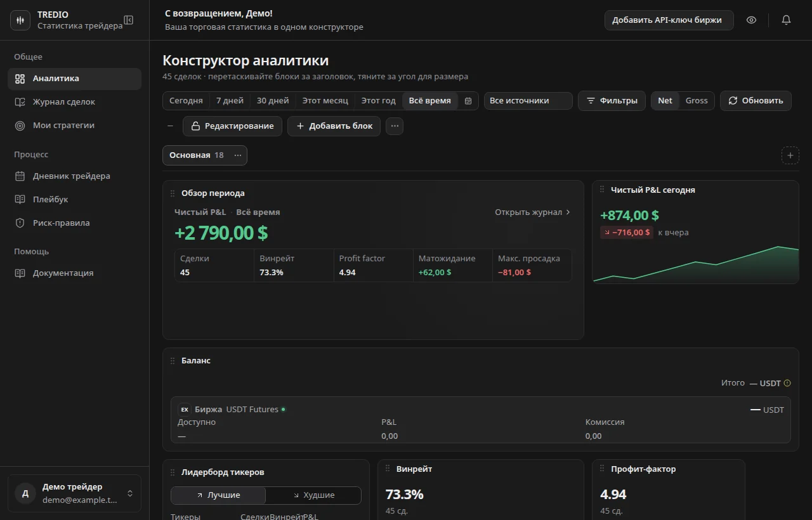Click the Баланс block drag handle
The width and height of the screenshot is (812, 520).
[x=173, y=361]
